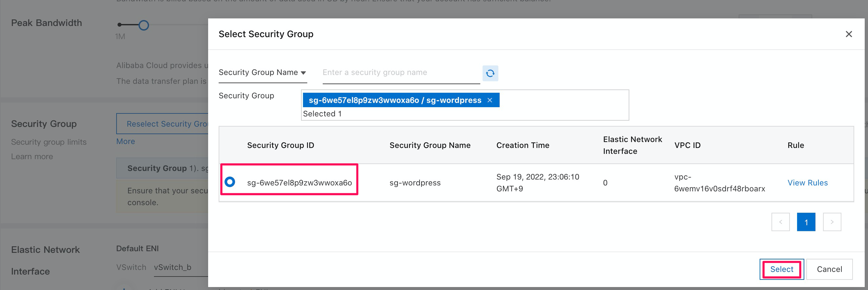Image resolution: width=868 pixels, height=290 pixels.
Task: Click the sg-6we57el8p9zw3wwoxa6o ID text
Action: click(x=299, y=182)
